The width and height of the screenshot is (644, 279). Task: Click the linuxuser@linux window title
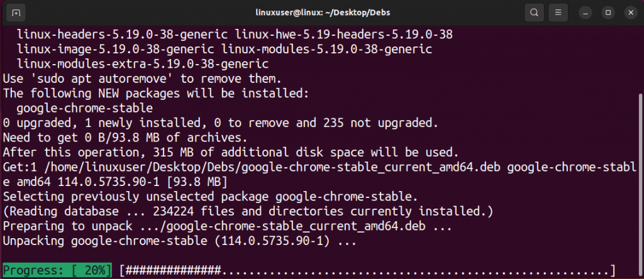[323, 13]
